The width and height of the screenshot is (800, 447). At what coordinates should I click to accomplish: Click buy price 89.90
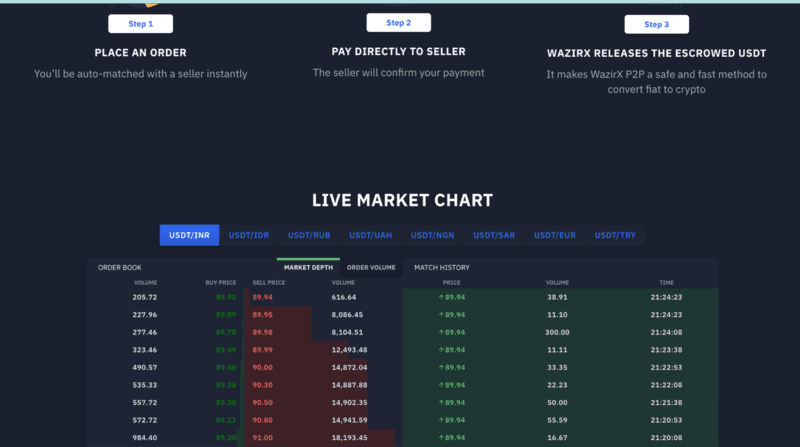[226, 297]
